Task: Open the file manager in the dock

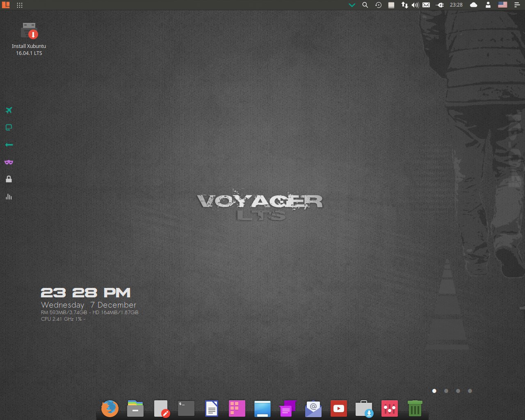Action: (x=135, y=409)
